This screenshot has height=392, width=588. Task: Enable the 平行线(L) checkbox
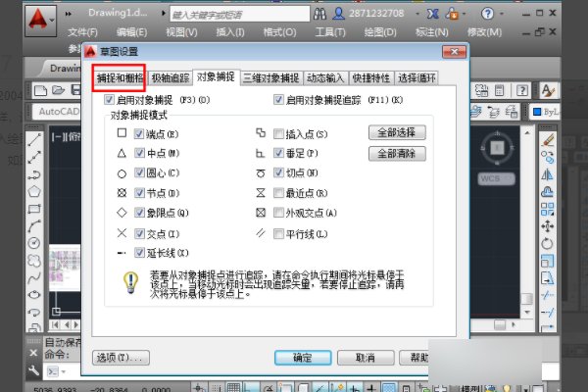tap(278, 234)
